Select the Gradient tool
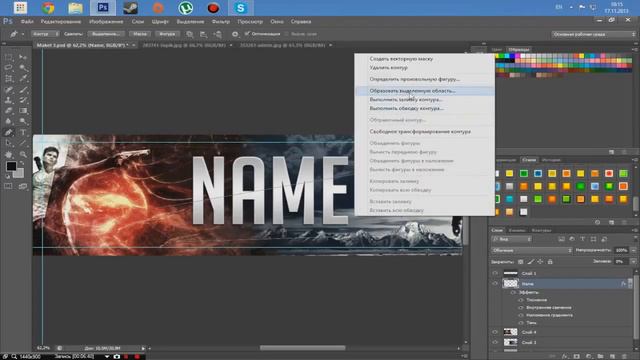 [23, 111]
